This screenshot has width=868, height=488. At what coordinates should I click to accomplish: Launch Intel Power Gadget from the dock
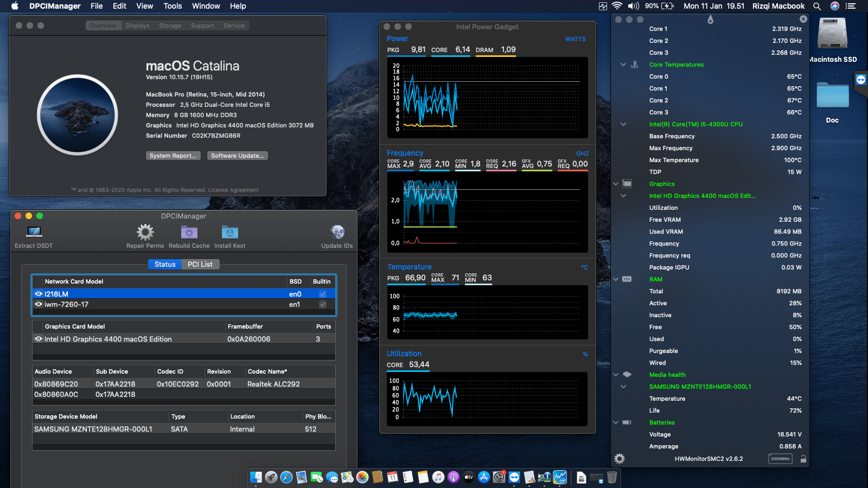point(561,478)
